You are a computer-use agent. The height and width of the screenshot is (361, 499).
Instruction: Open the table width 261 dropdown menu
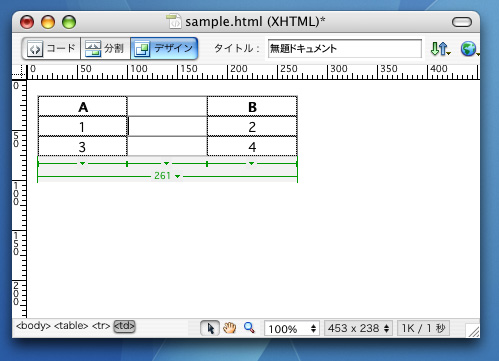177,176
